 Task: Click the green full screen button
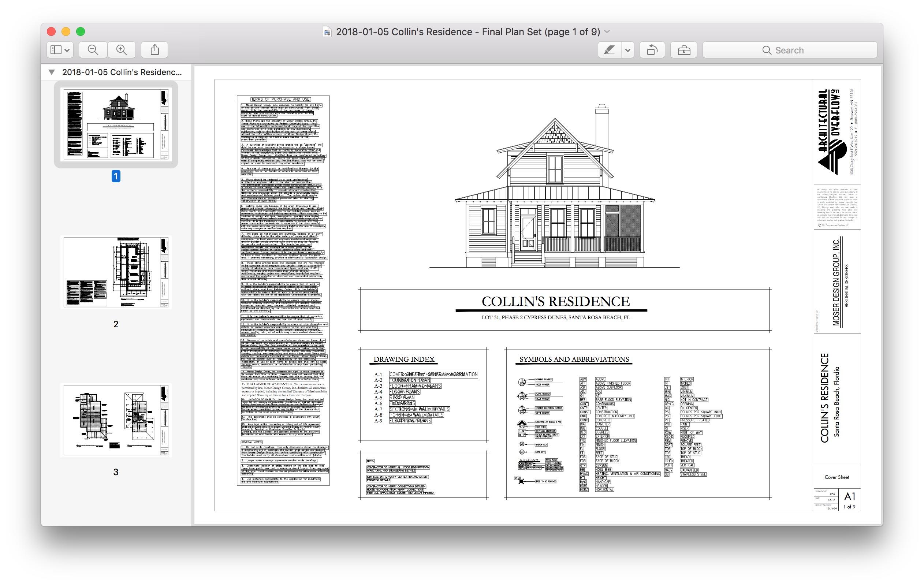(x=81, y=31)
